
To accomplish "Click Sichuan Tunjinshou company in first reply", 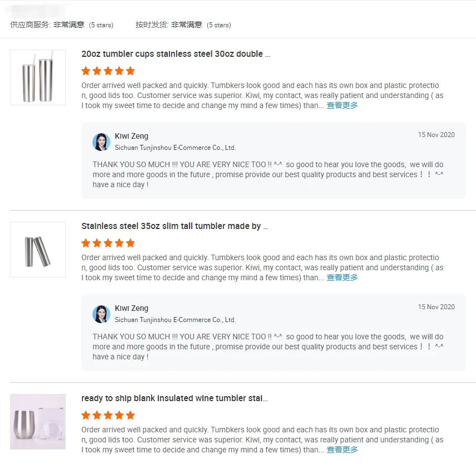I will click(x=175, y=148).
